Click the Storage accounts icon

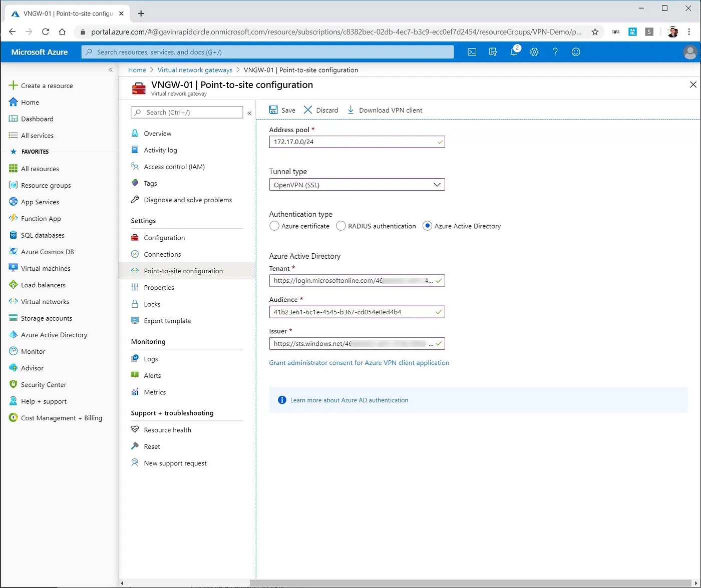(x=14, y=318)
